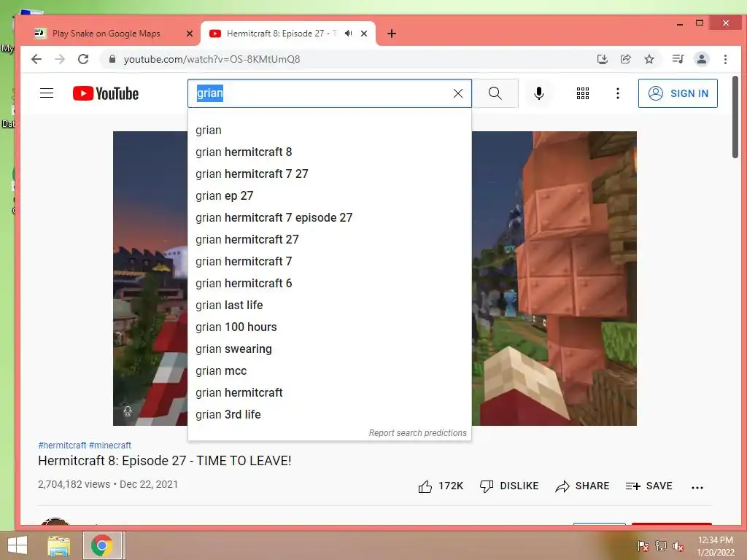Open the #hermitcraft hashtag link

[62, 446]
